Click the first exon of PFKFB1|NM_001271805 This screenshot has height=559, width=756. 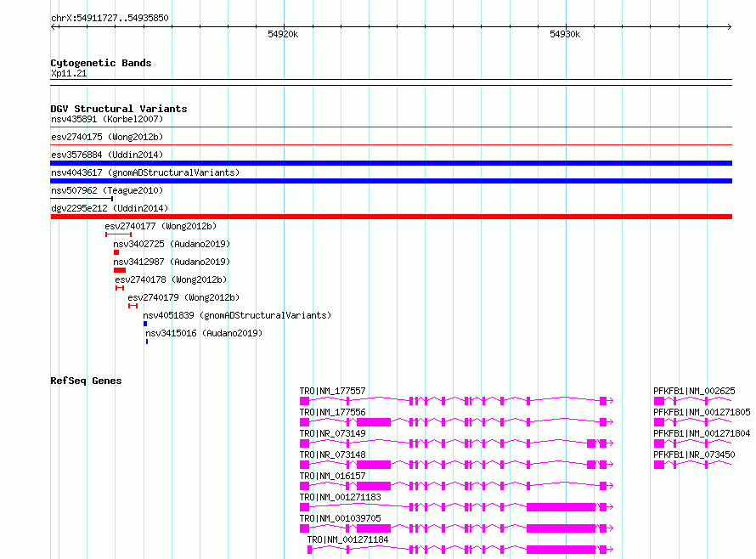pyautogui.click(x=659, y=422)
